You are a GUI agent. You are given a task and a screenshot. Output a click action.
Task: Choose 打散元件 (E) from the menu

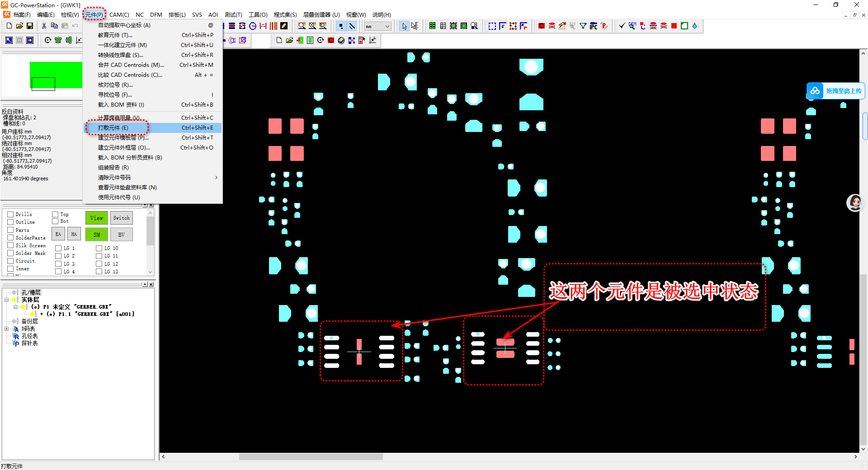click(x=153, y=128)
